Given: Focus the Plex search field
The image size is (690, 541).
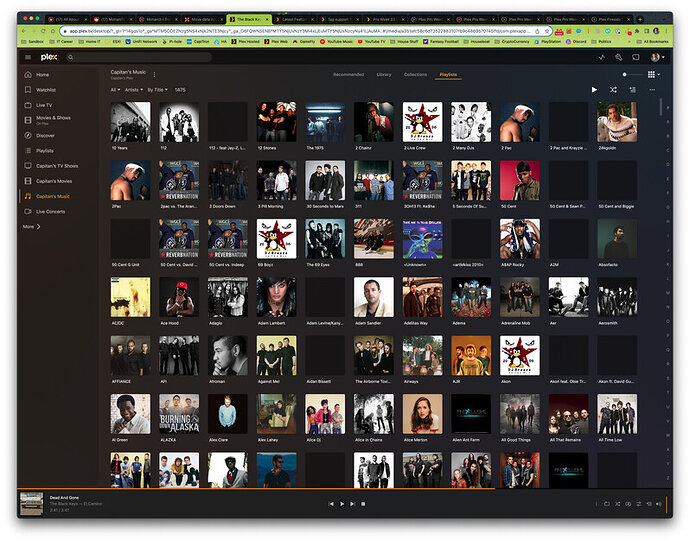Looking at the screenshot, I should click(139, 57).
